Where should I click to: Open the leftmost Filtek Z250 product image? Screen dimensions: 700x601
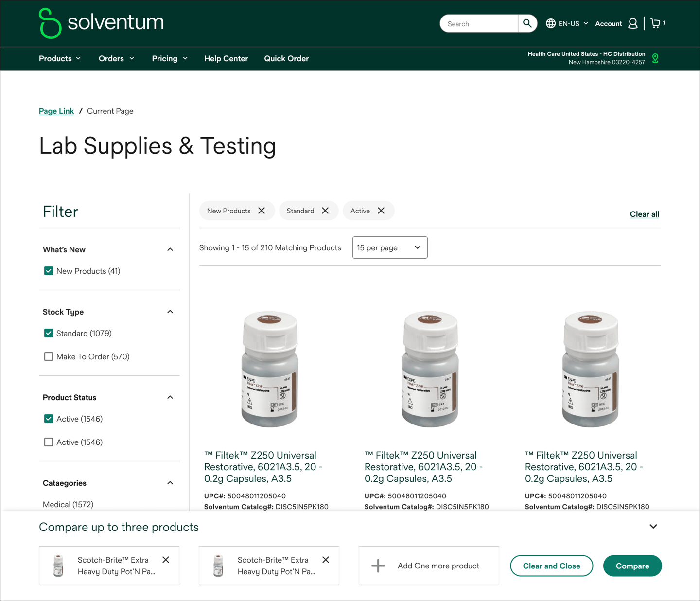coord(270,369)
